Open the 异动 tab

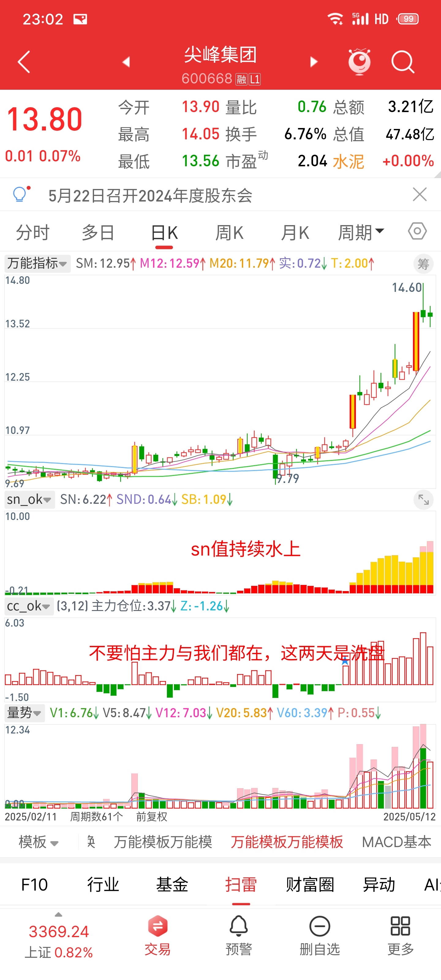click(379, 884)
